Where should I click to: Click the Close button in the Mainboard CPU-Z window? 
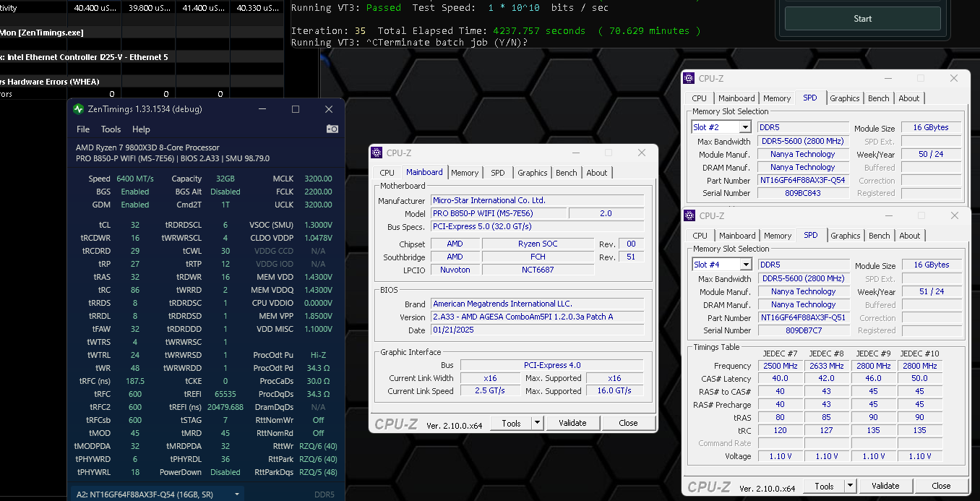[x=628, y=423]
